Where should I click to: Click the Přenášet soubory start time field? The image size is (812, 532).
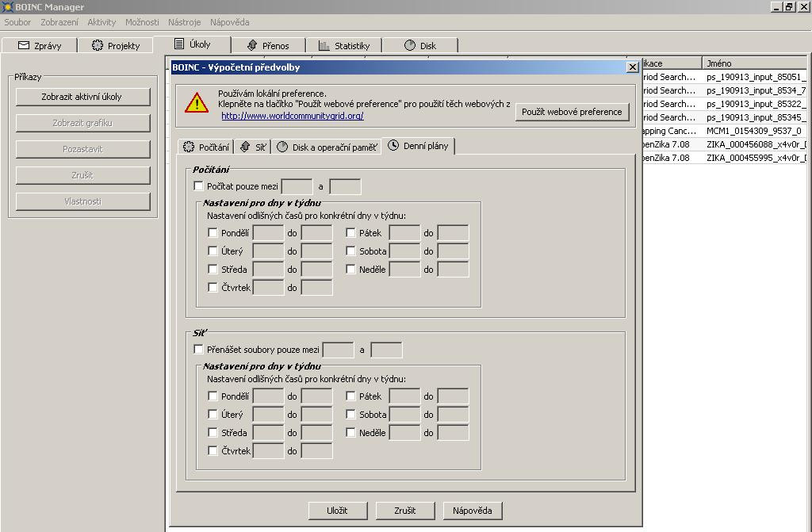tap(338, 350)
